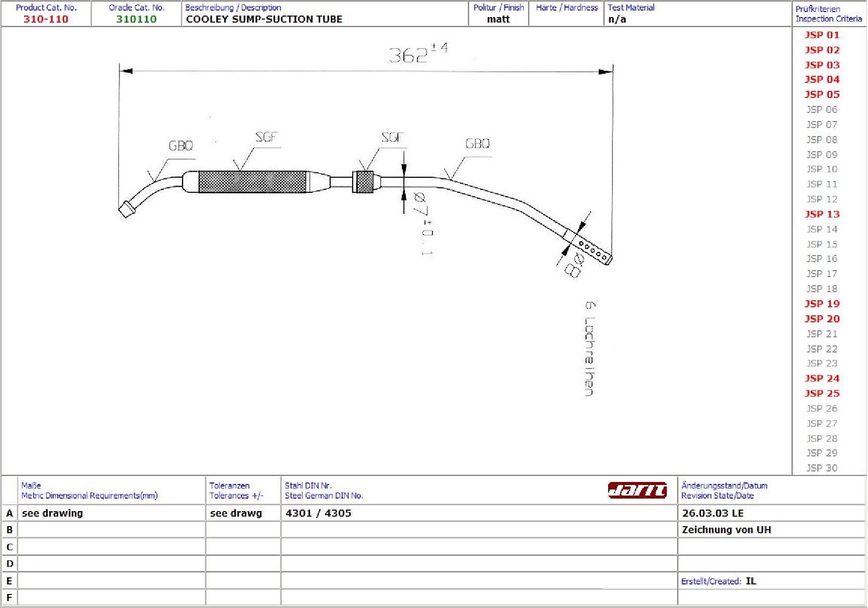Click the Oracle catalog number 310110
This screenshot has height=608, width=868.
point(136,19)
